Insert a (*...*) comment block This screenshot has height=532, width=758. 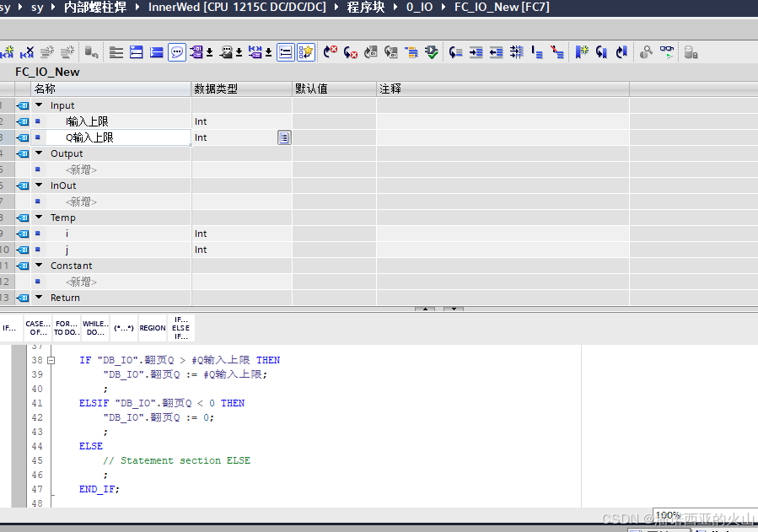click(x=124, y=328)
